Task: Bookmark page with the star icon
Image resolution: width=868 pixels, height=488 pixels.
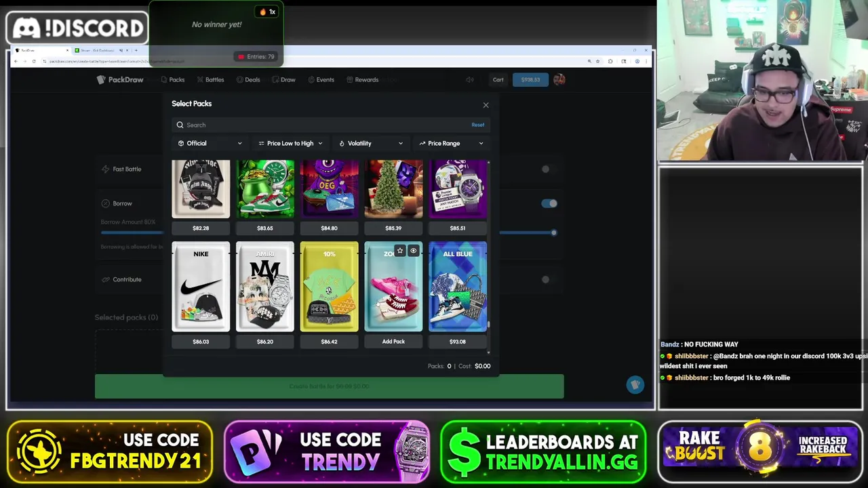Action: coord(597,61)
